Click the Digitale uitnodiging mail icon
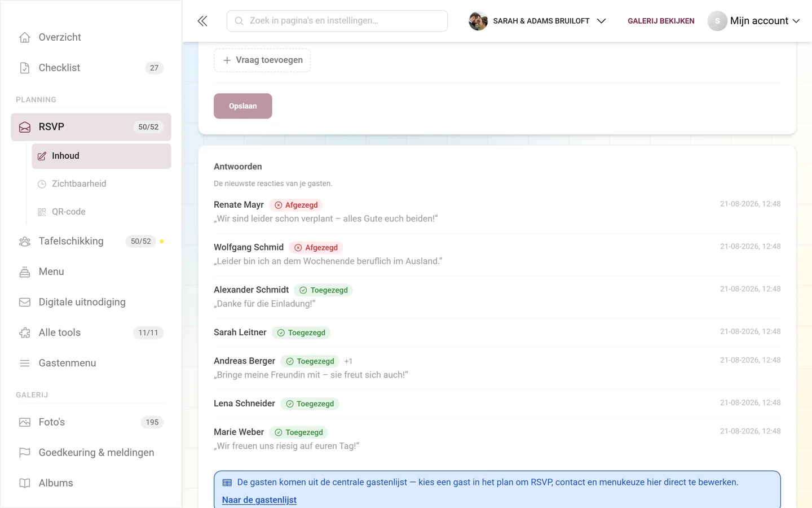812x508 pixels. click(x=25, y=303)
